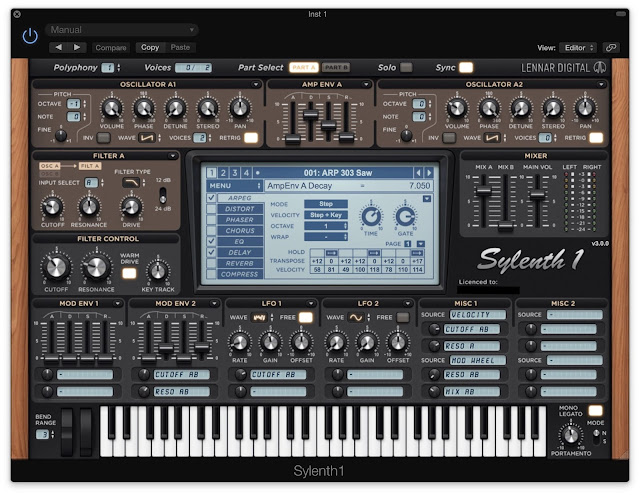Viewport: 640px width, 495px height.
Task: Click the EQ effect button
Action: tap(240, 242)
